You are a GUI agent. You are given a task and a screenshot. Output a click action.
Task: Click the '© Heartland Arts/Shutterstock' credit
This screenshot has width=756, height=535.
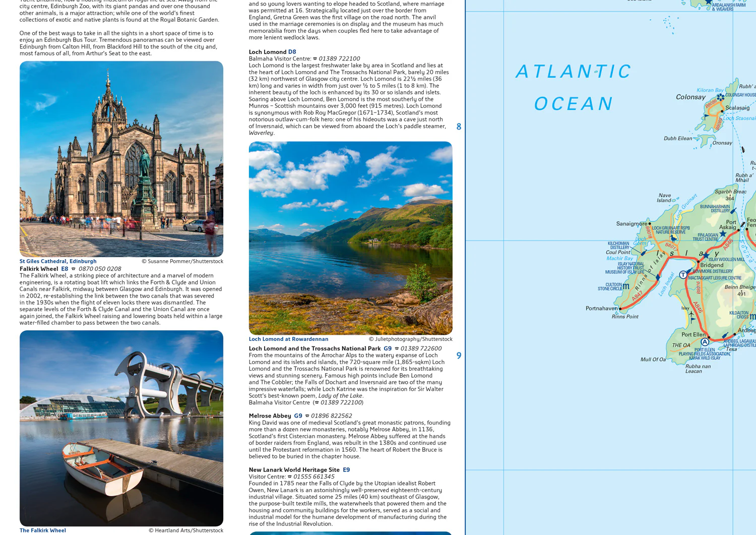[186, 530]
